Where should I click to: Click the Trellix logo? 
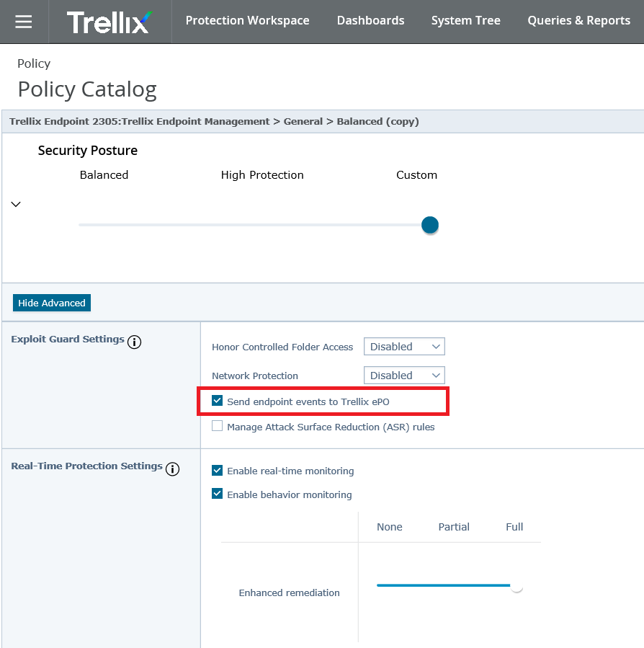(x=109, y=22)
